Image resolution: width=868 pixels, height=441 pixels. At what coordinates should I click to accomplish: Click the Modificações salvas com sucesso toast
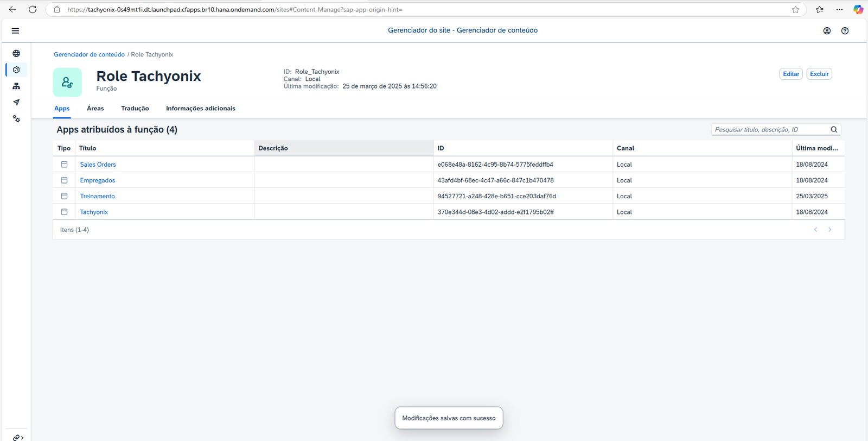point(449,418)
